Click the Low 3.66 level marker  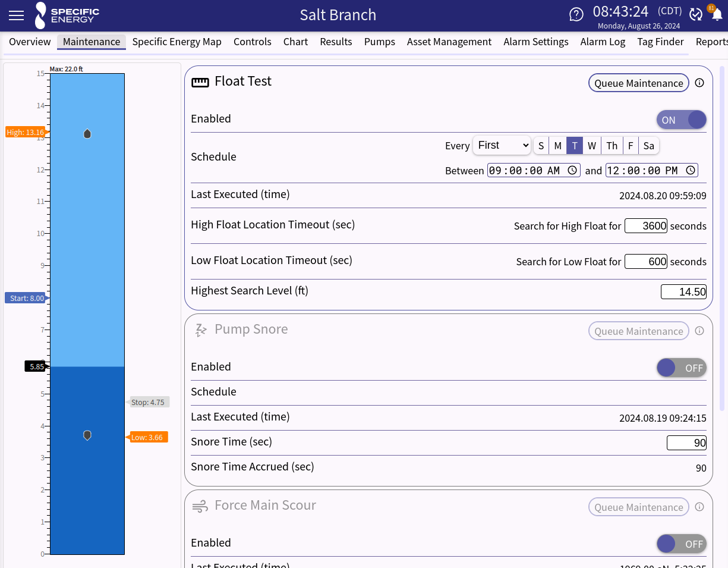(147, 437)
